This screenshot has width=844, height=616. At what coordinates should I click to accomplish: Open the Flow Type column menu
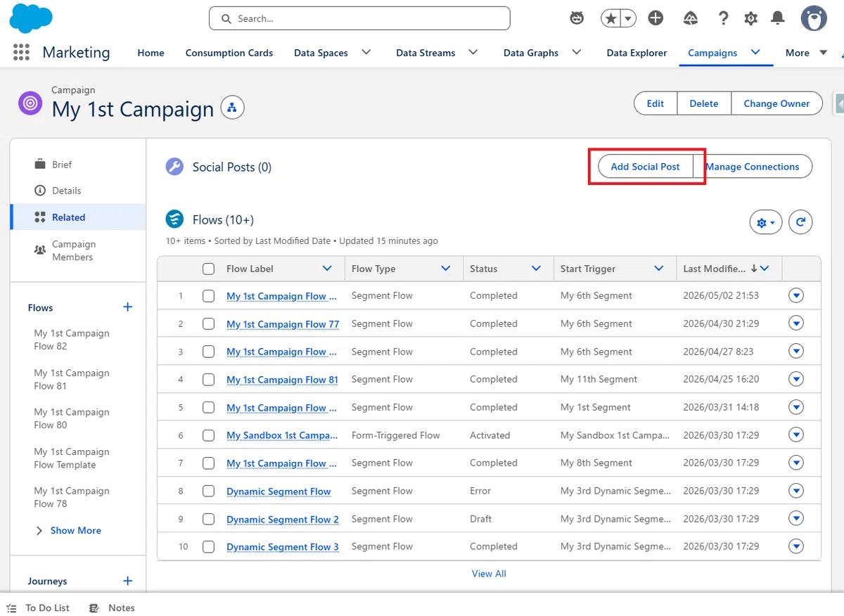click(x=446, y=269)
